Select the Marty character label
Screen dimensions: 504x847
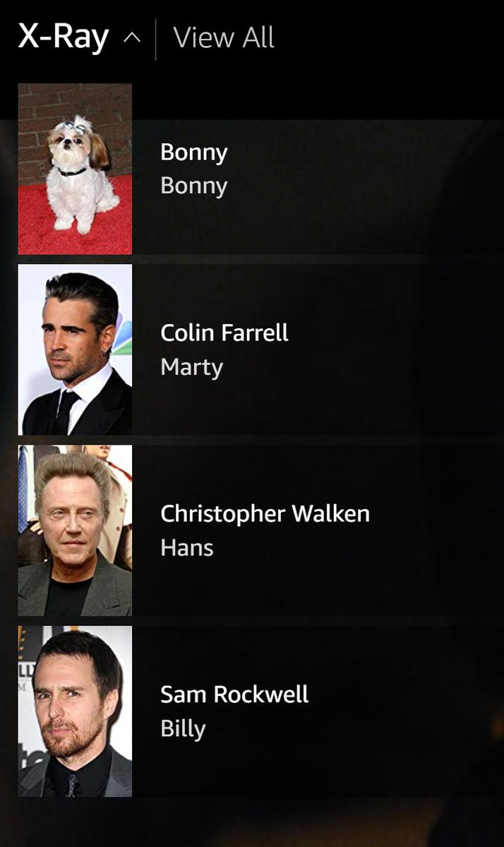coord(191,368)
